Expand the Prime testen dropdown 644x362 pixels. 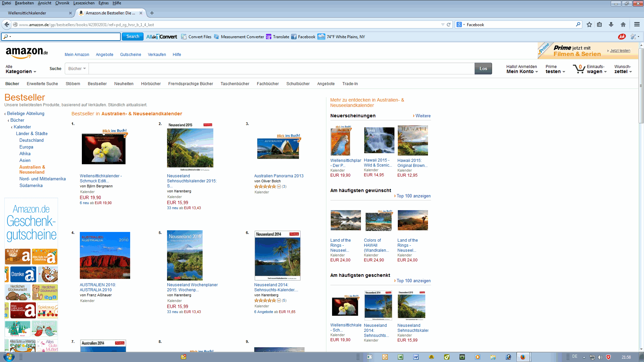(555, 69)
